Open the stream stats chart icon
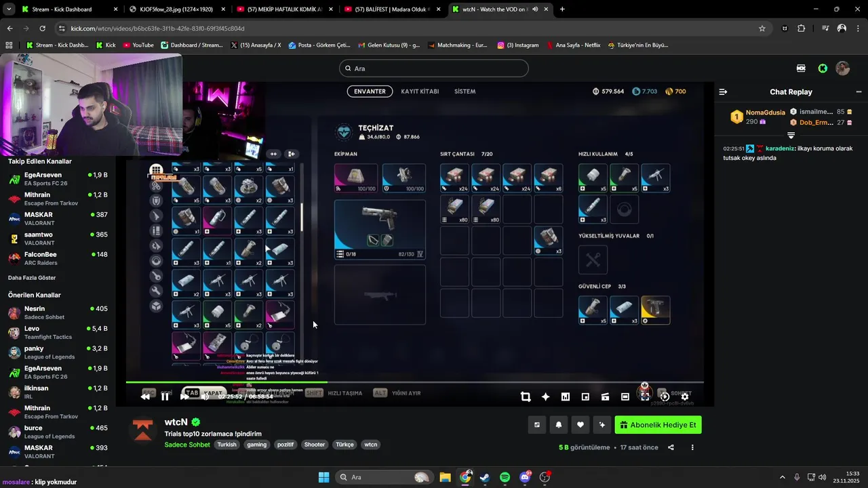The height and width of the screenshot is (488, 868). tap(566, 396)
